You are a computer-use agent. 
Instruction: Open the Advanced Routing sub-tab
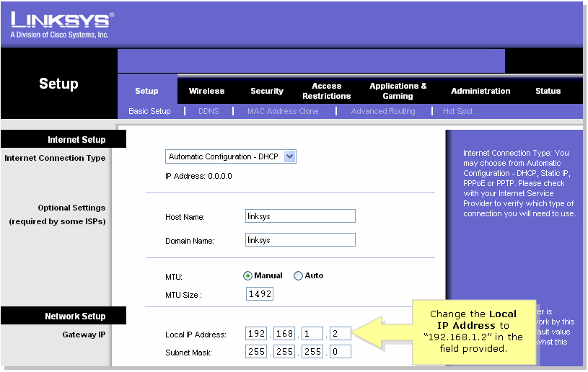383,111
